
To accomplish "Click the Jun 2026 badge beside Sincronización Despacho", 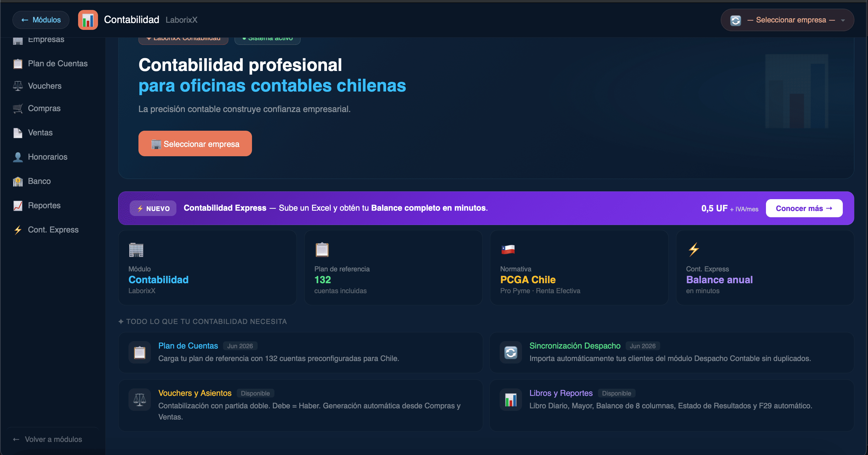I will pos(642,346).
